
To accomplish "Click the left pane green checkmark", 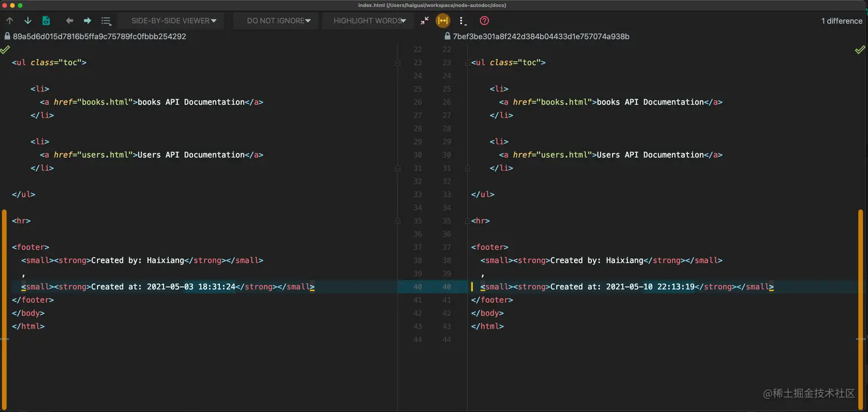I will tap(5, 50).
